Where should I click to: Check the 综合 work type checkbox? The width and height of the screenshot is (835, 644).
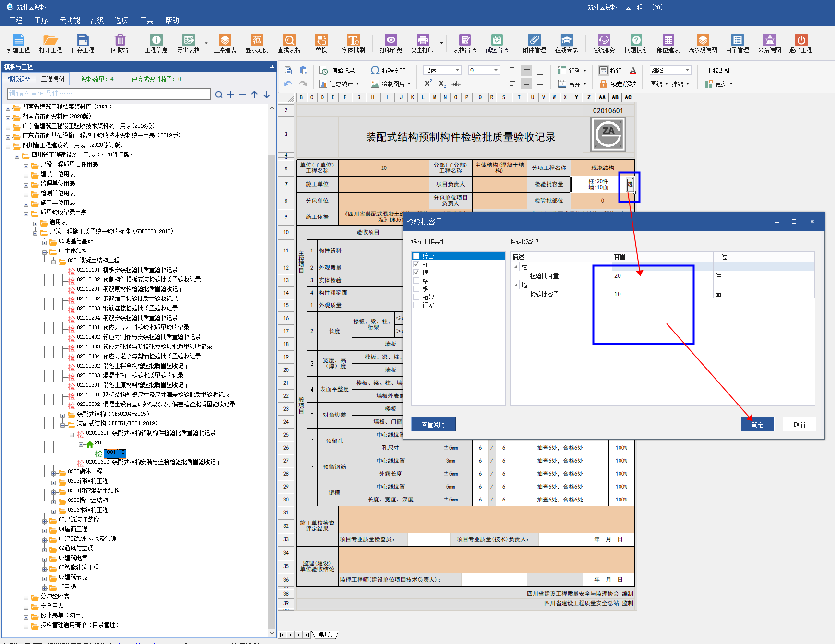click(417, 256)
